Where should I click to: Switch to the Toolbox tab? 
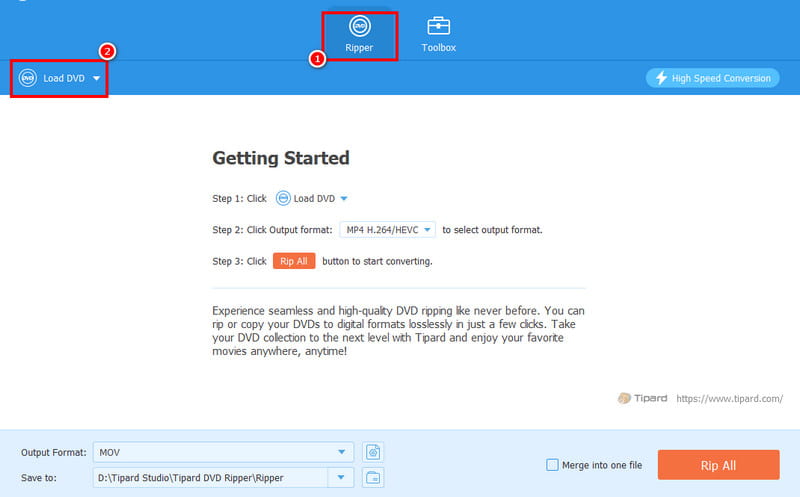coord(438,35)
